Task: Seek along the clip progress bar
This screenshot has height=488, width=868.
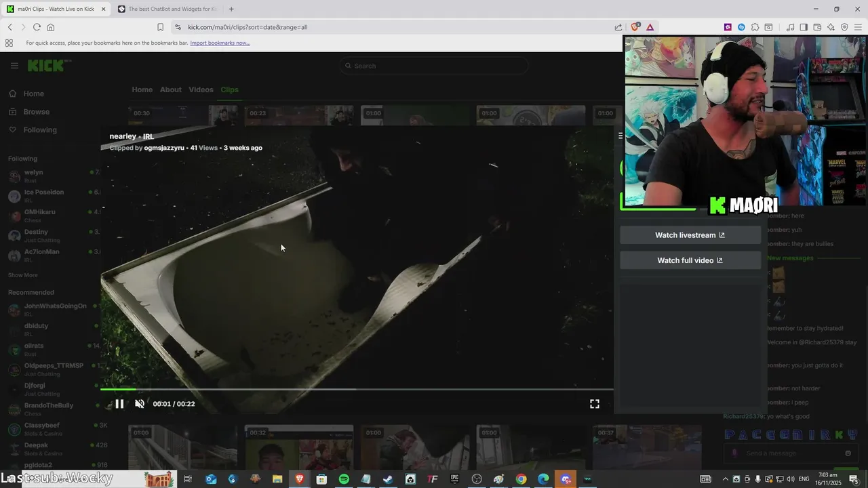Action: [x=357, y=389]
